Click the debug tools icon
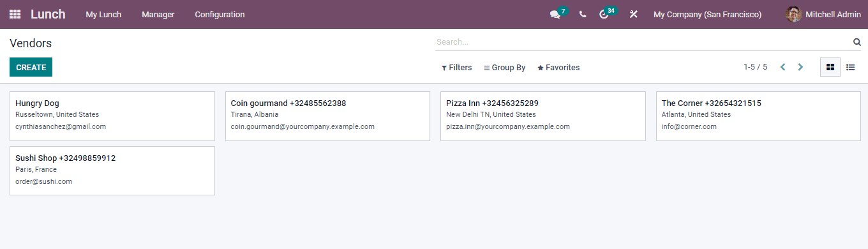 point(634,14)
